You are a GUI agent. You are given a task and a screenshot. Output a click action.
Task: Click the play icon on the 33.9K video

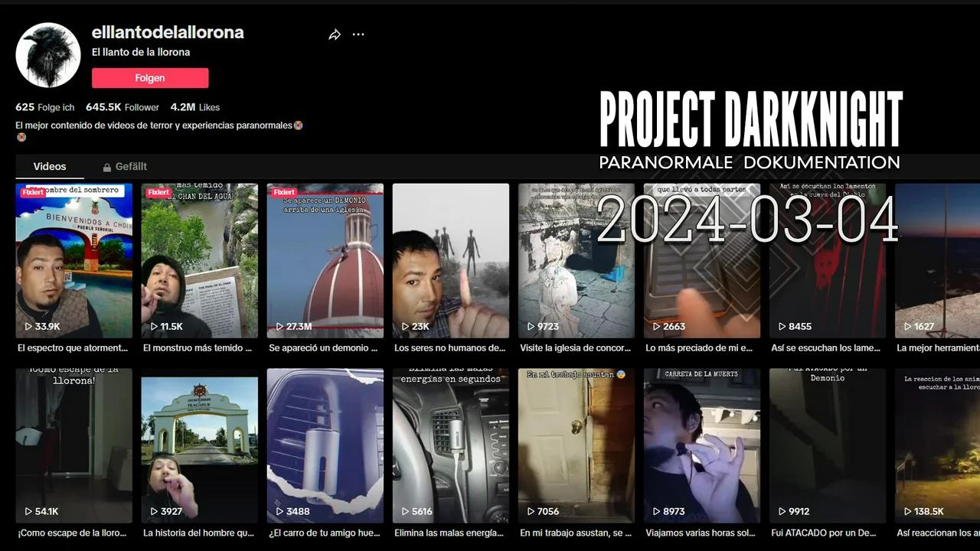(30, 326)
